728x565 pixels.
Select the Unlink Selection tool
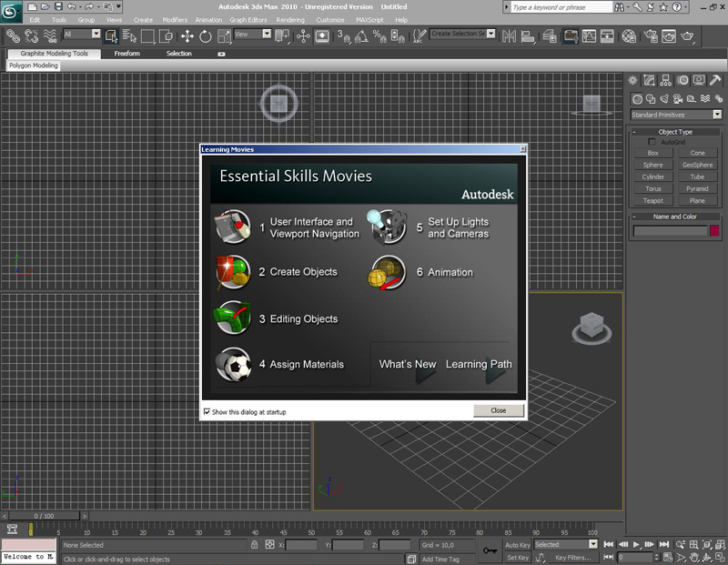click(31, 35)
